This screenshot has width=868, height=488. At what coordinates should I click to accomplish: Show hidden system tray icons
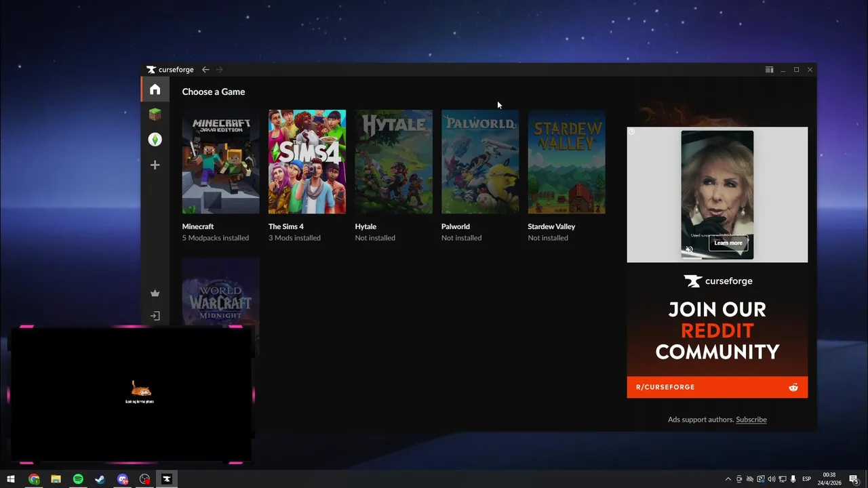click(728, 479)
